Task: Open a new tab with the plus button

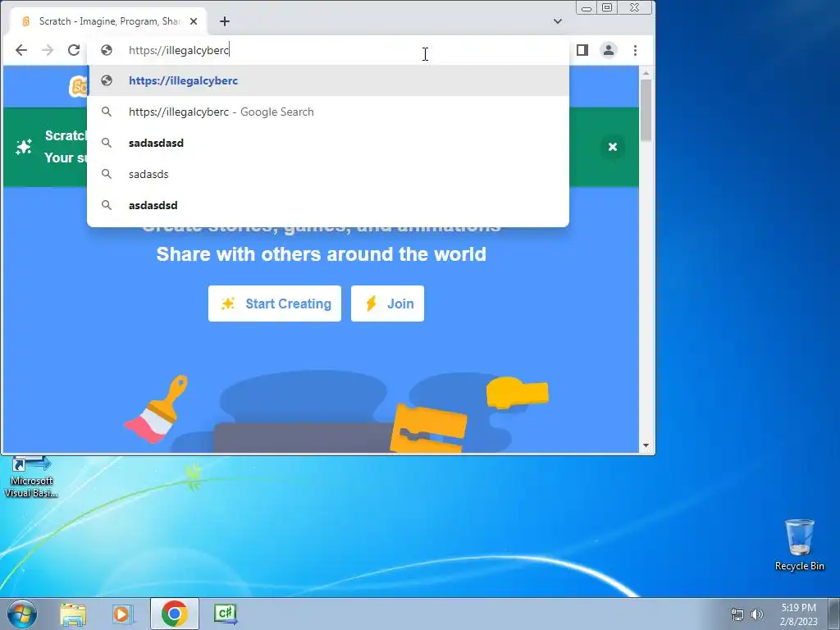Action: 225,21
